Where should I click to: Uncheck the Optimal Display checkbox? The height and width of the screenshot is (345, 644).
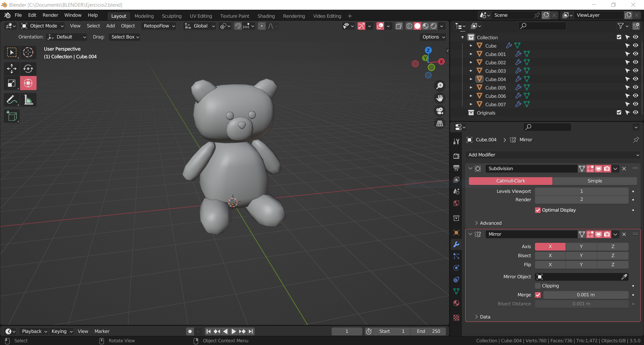point(538,210)
